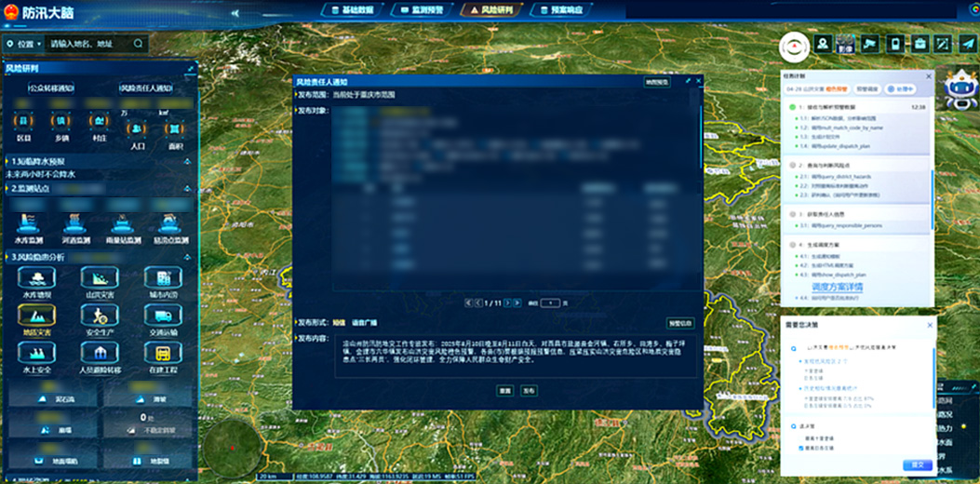Image resolution: width=980 pixels, height=484 pixels.
Task: Click the search magnifier icon
Action: pyautogui.click(x=138, y=44)
